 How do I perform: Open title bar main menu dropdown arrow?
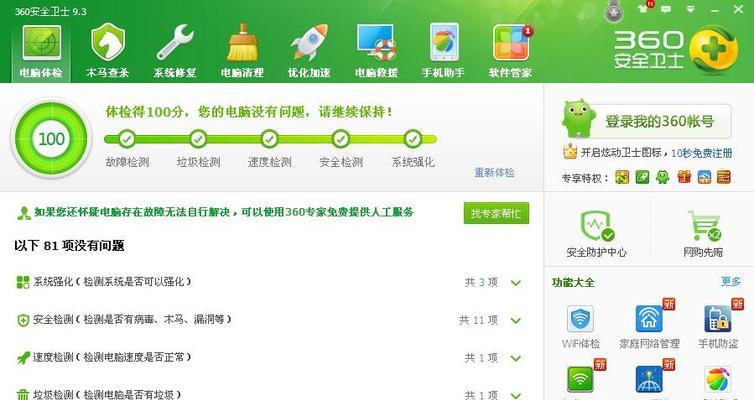click(x=691, y=9)
